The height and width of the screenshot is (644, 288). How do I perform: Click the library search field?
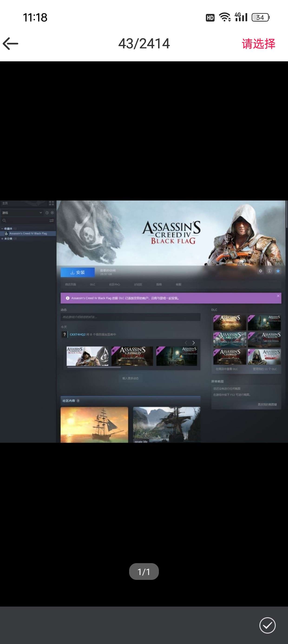pos(27,220)
